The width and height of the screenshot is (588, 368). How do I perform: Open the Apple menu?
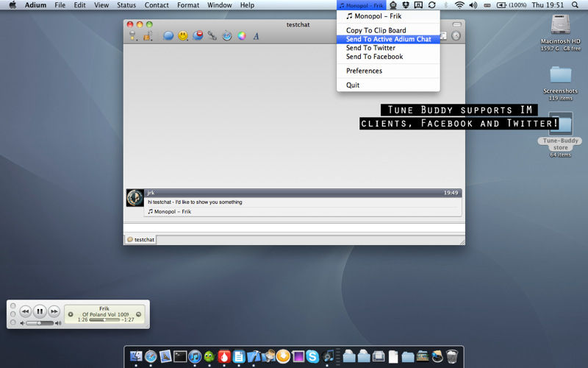click(12, 5)
